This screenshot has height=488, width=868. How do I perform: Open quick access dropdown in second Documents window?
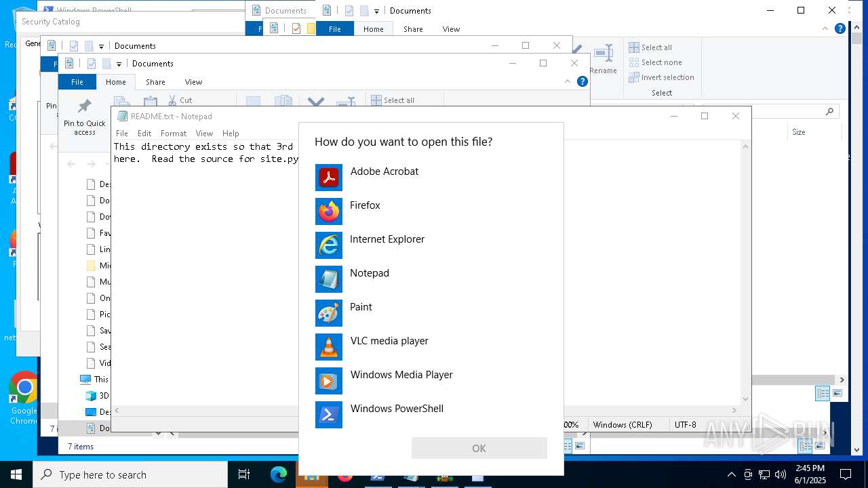101,46
